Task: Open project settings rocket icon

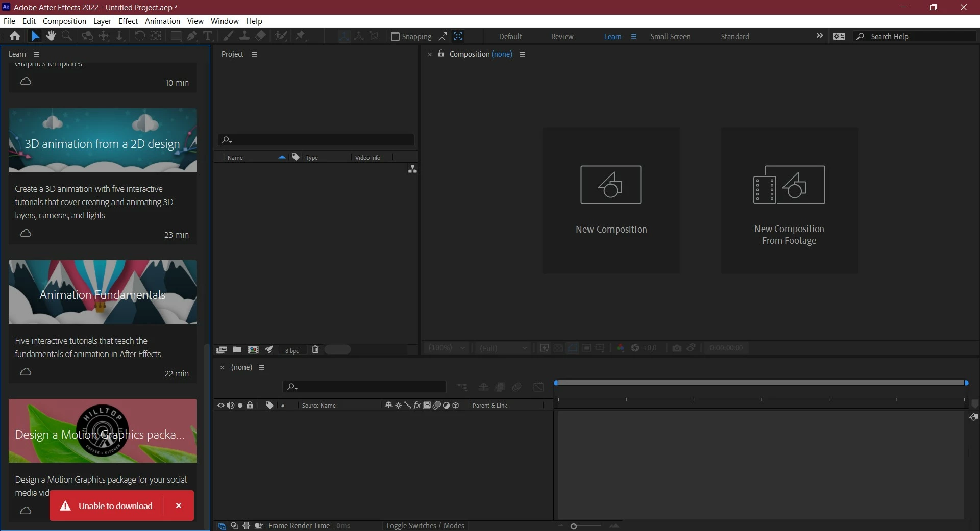Action: [x=269, y=350]
